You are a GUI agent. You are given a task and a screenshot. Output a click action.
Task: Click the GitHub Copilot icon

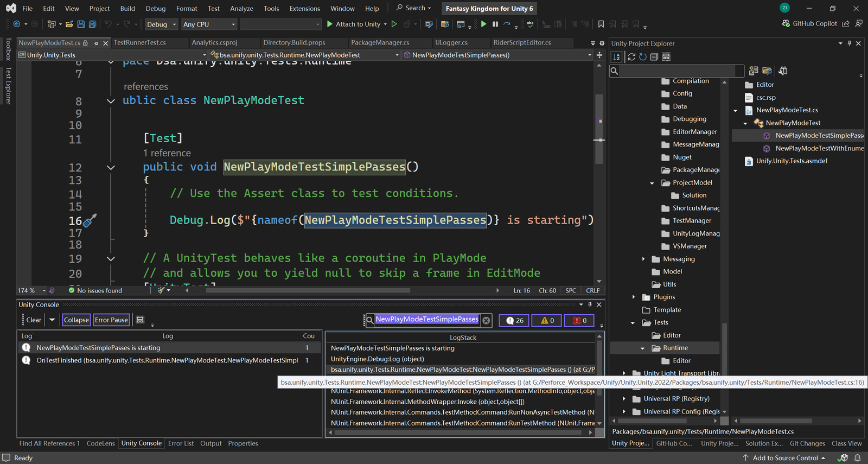click(786, 24)
